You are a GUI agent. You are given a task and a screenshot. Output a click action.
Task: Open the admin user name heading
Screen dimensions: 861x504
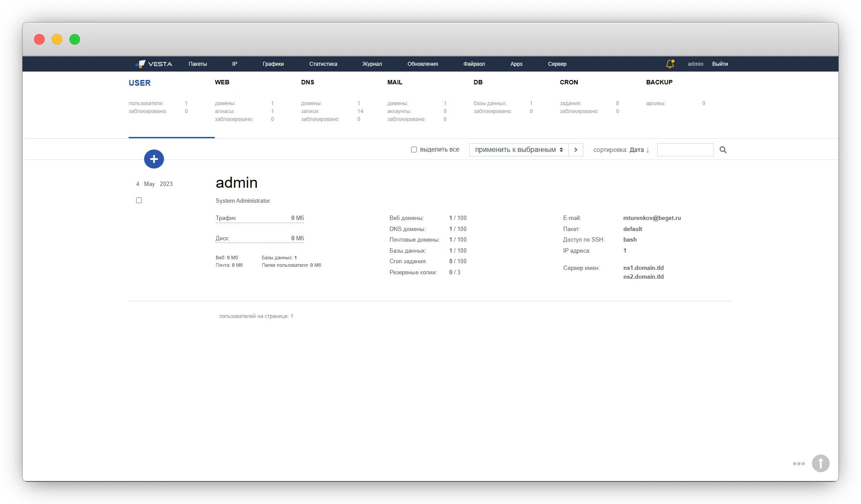[236, 182]
